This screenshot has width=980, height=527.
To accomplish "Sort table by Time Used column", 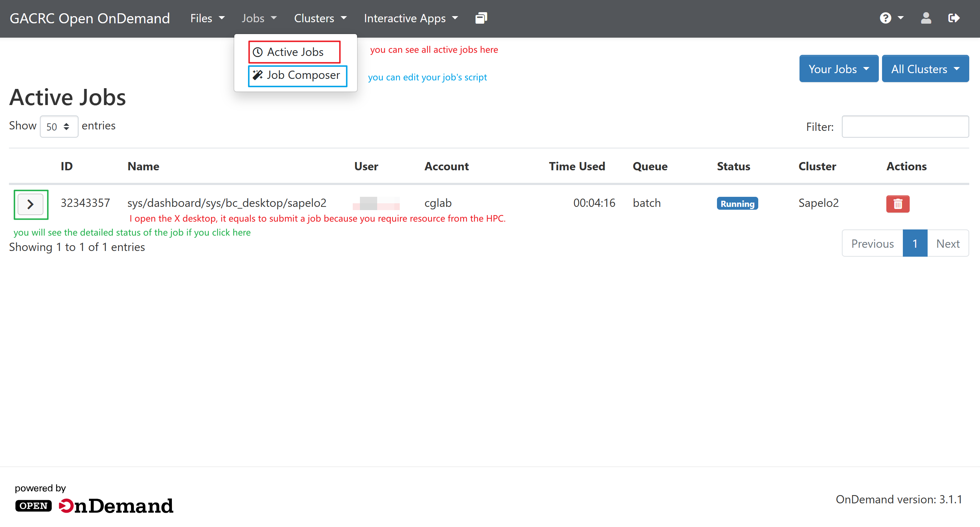I will pos(577,166).
